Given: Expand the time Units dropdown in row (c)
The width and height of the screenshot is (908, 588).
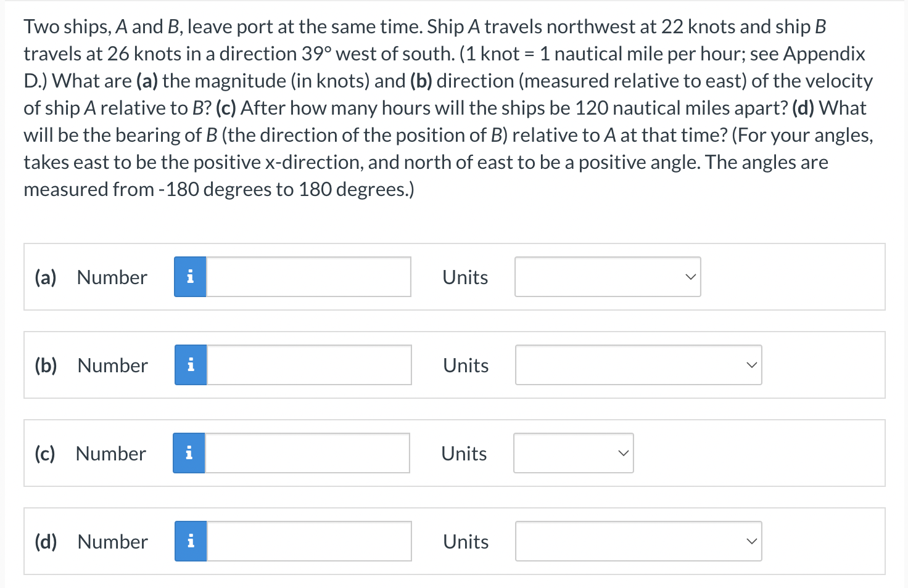Looking at the screenshot, I should coord(573,453).
